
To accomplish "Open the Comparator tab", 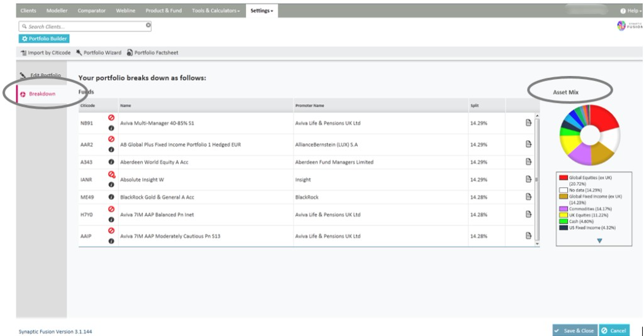I will pos(92,11).
